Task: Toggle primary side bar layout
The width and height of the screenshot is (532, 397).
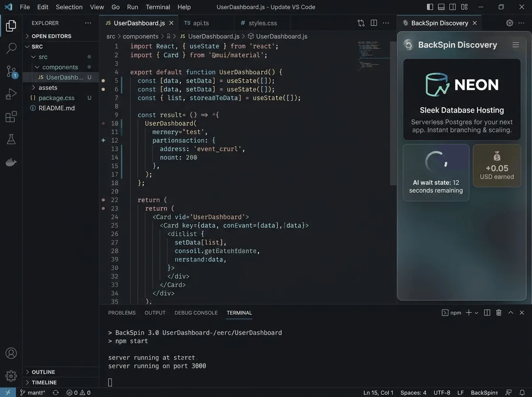Action: [430, 7]
